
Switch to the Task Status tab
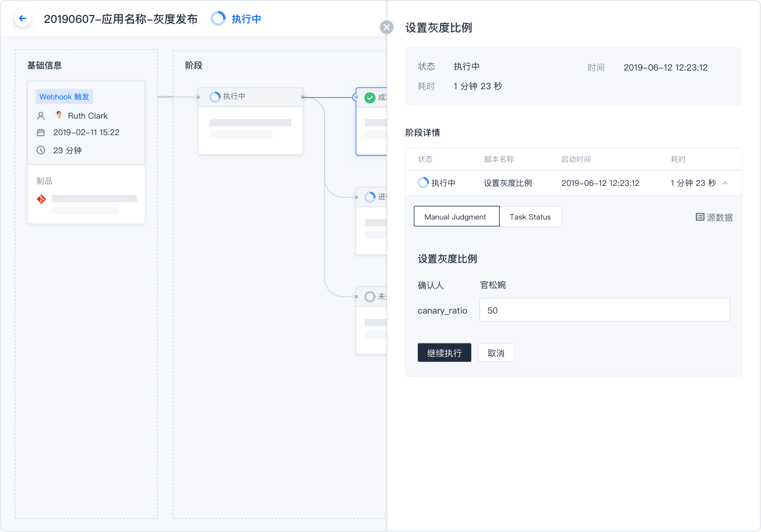[530, 217]
